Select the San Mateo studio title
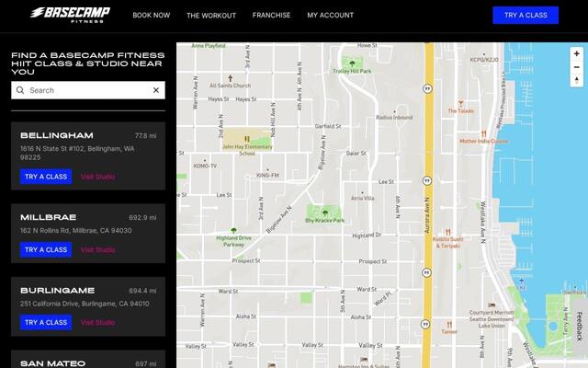Screen dimensions: 588x368 [53, 363]
